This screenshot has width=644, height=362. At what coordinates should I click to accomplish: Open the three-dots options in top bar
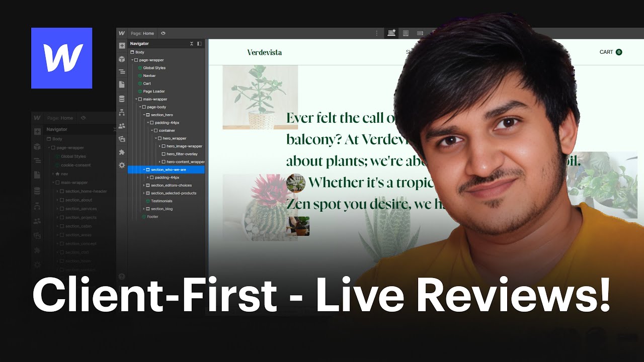(377, 33)
